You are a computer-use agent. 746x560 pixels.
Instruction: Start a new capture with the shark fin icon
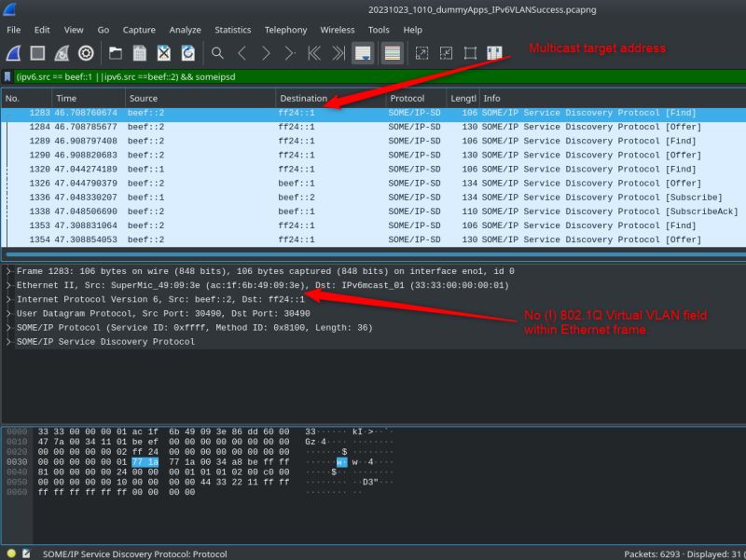[12, 53]
